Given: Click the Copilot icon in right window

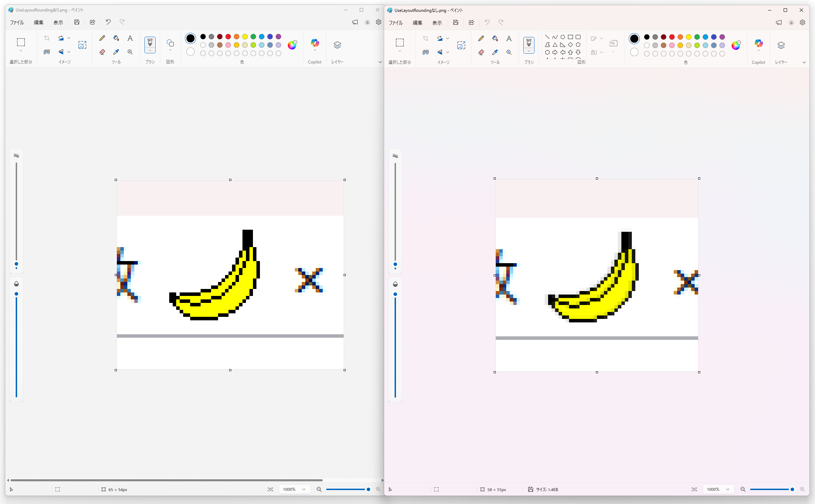Looking at the screenshot, I should (x=758, y=44).
